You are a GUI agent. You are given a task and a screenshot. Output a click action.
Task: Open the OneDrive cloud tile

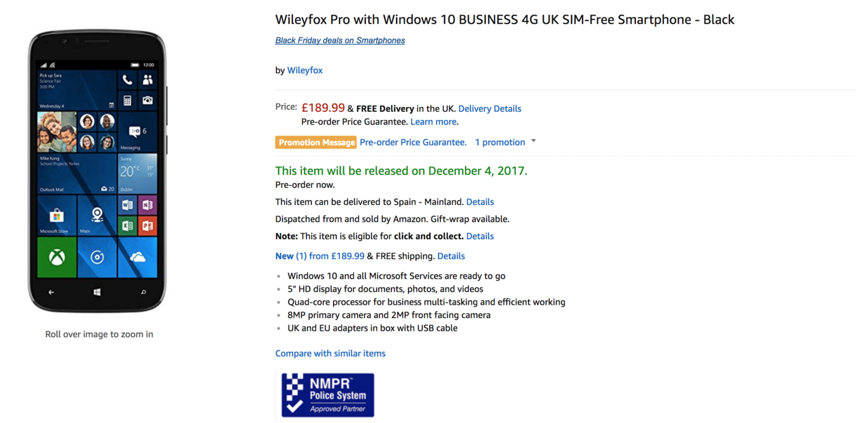click(139, 258)
